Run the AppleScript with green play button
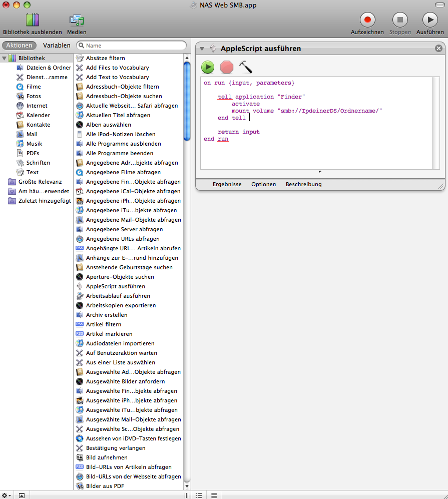The height and width of the screenshot is (499, 448). click(x=208, y=67)
